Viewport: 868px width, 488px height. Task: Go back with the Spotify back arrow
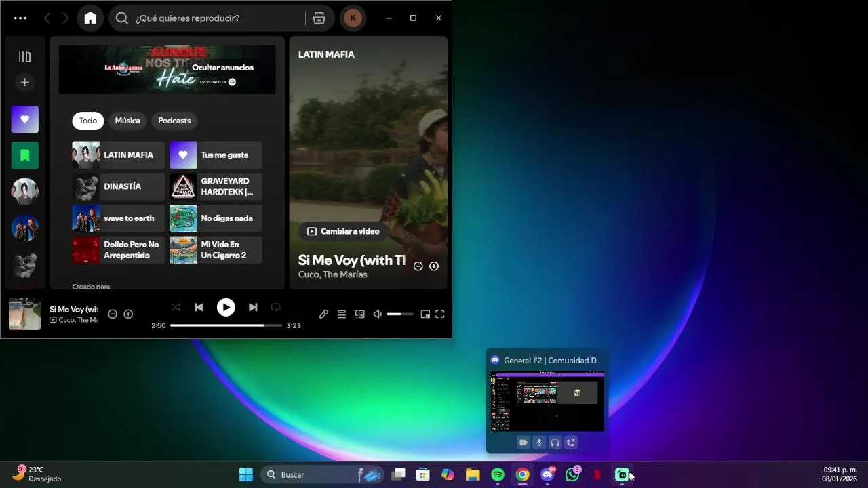click(x=47, y=18)
